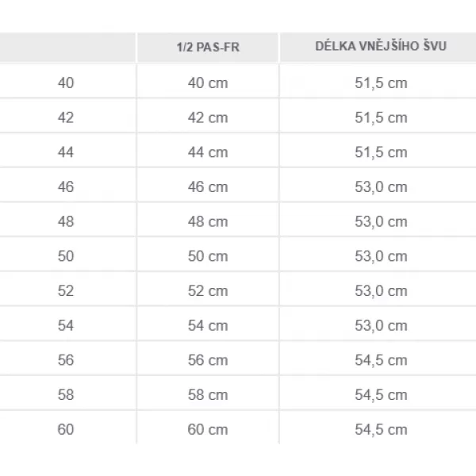Click the 48 cm waist cell

pyautogui.click(x=208, y=221)
